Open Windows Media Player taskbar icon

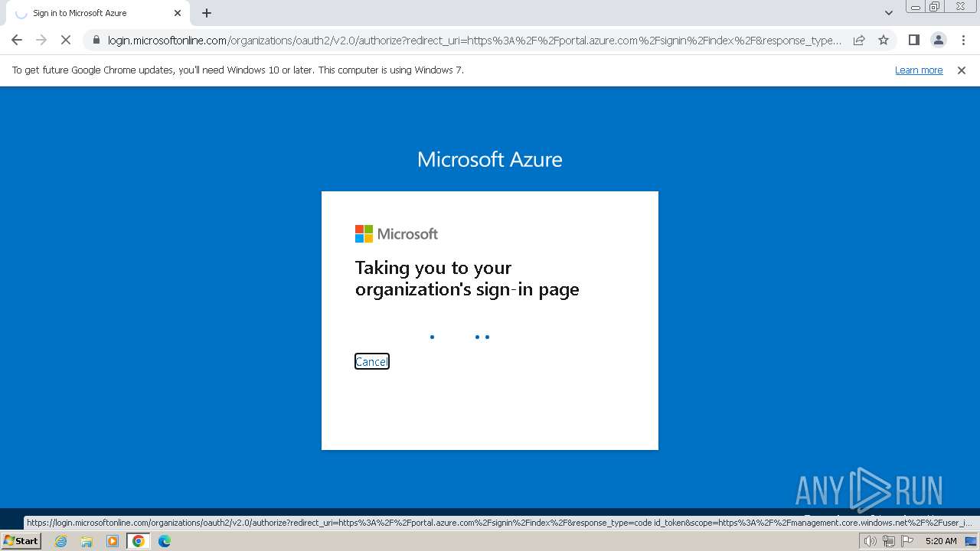coord(113,541)
